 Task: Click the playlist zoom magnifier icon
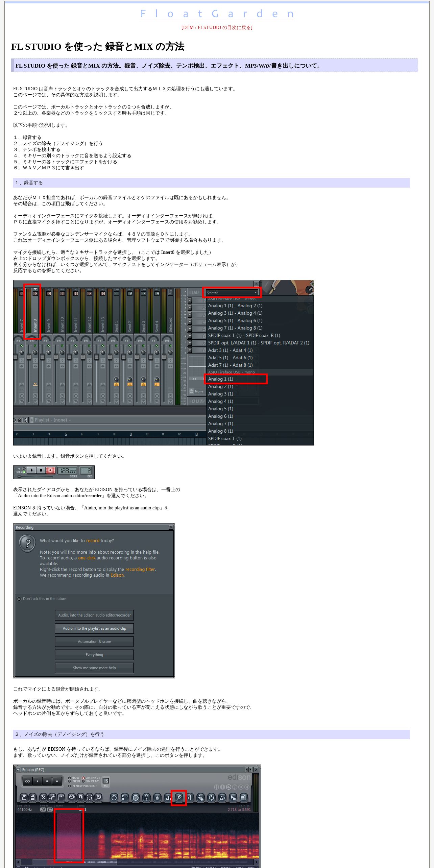[x=20, y=420]
